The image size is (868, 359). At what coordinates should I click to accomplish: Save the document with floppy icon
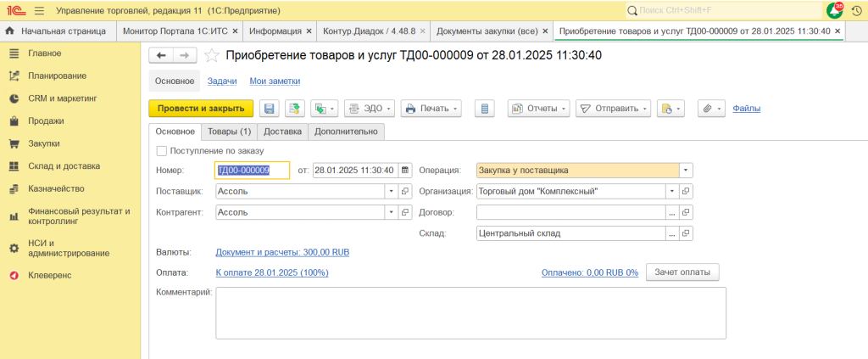point(269,109)
